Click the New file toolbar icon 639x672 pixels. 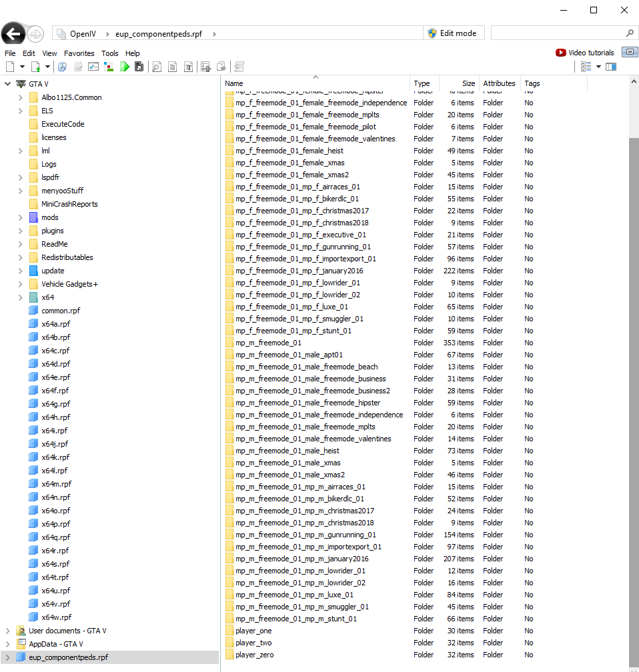pos(10,67)
